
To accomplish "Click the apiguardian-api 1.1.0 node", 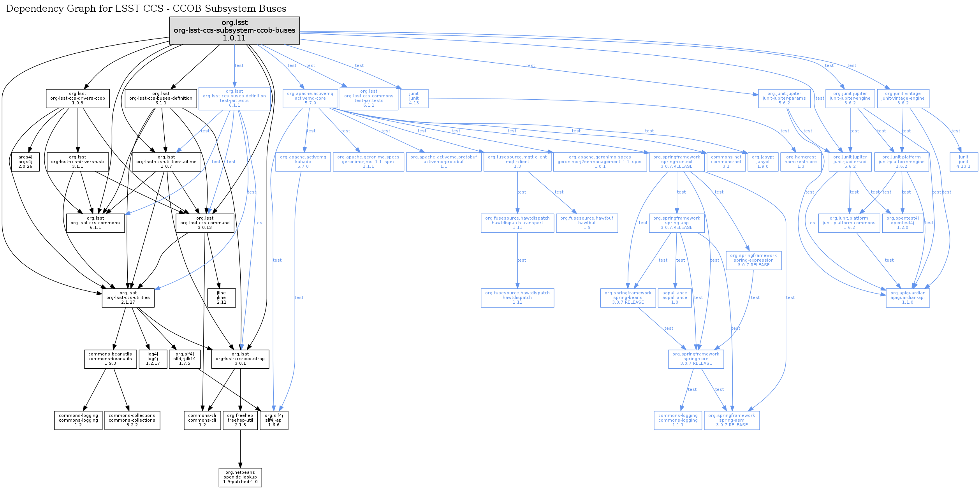I will [908, 298].
